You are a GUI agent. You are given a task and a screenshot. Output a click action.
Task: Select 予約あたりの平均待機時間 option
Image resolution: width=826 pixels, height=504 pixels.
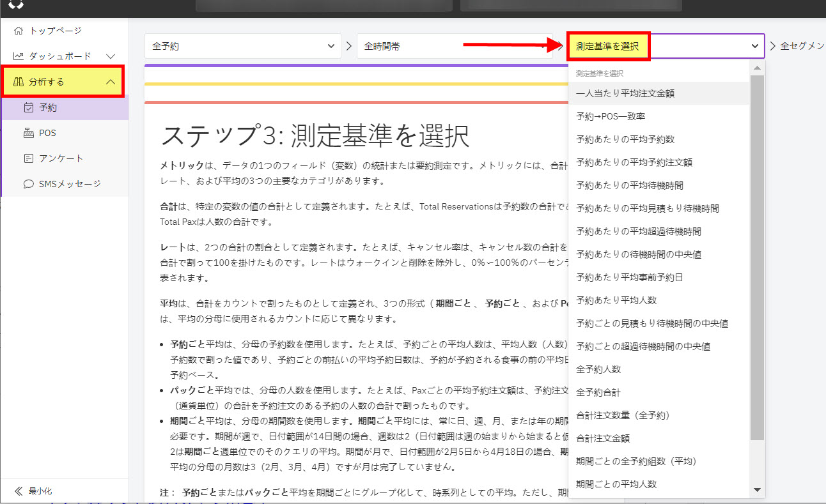[x=658, y=185]
